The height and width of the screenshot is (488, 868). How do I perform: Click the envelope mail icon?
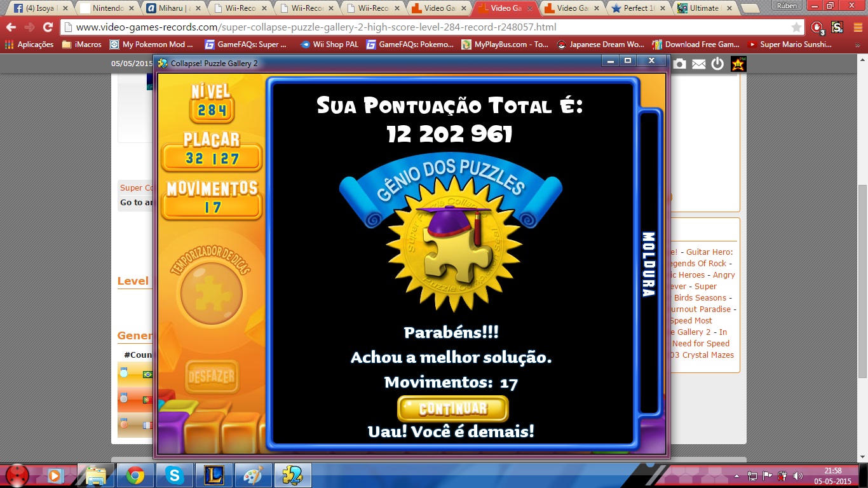[698, 64]
